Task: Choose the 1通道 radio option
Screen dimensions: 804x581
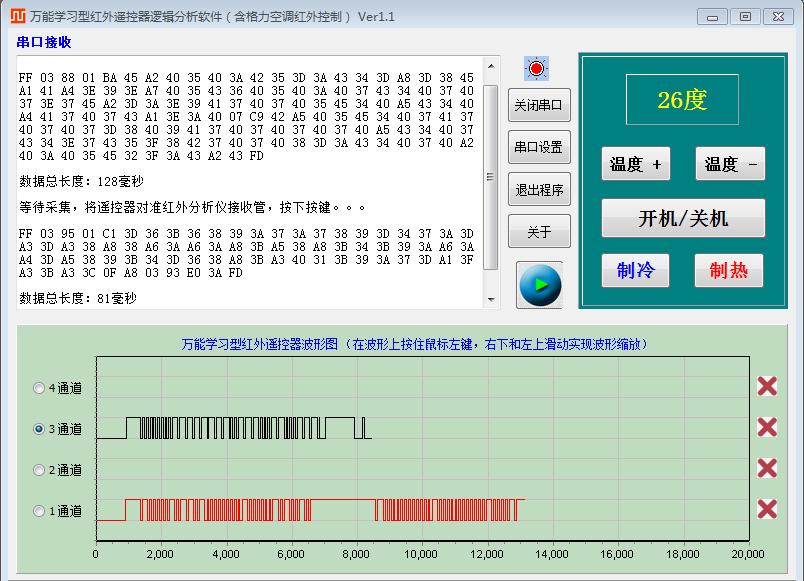Action: pyautogui.click(x=40, y=511)
